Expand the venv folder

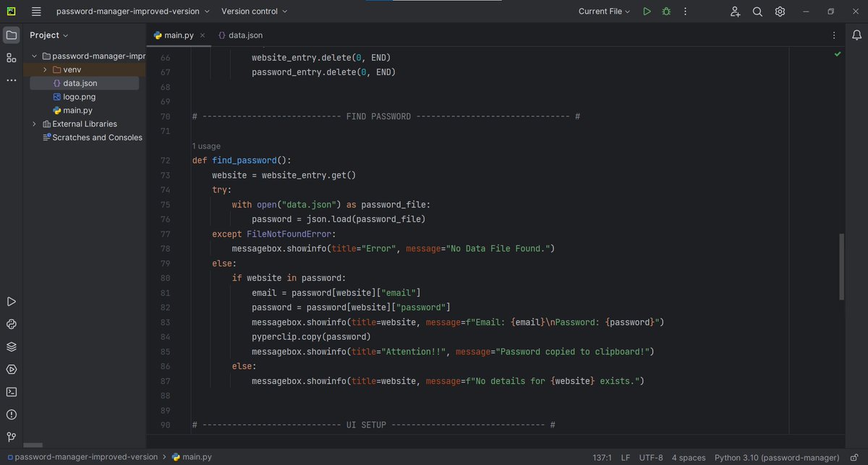click(x=45, y=69)
